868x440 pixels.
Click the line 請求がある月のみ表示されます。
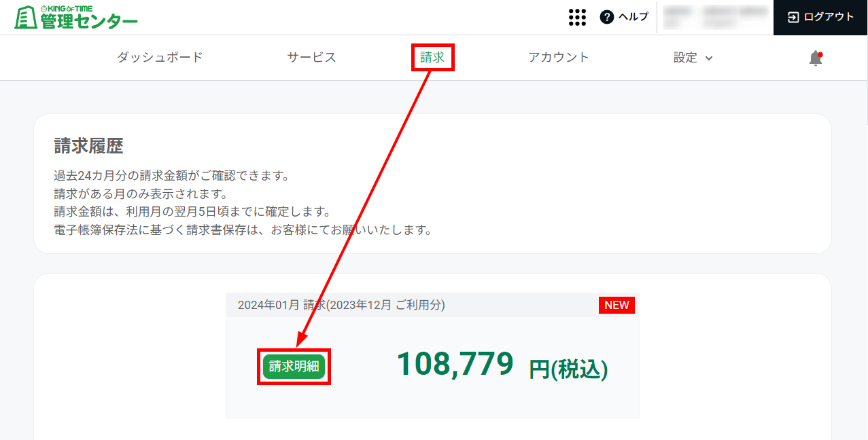pos(141,194)
